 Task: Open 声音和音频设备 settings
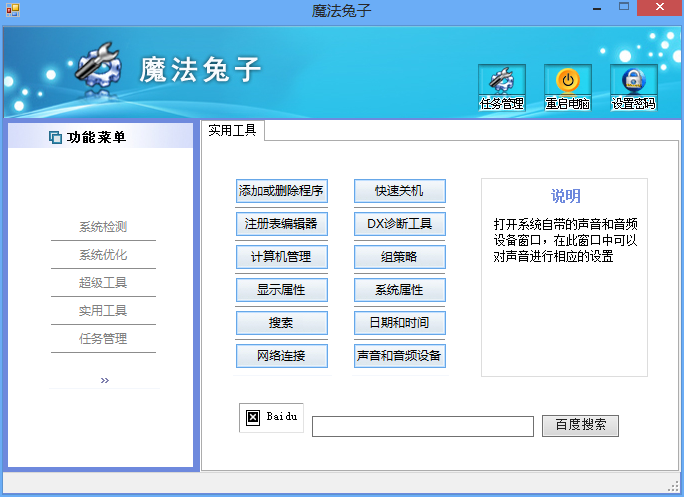tap(400, 356)
